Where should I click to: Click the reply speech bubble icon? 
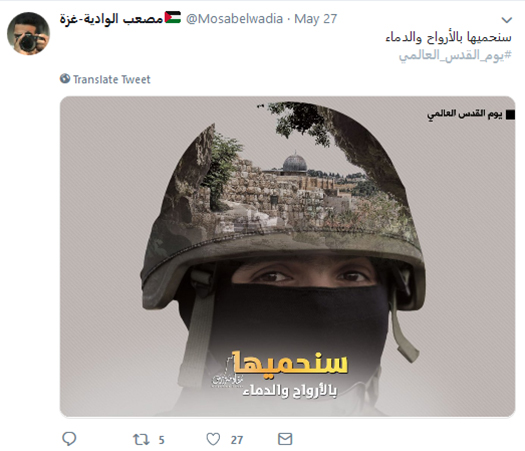[x=69, y=439]
